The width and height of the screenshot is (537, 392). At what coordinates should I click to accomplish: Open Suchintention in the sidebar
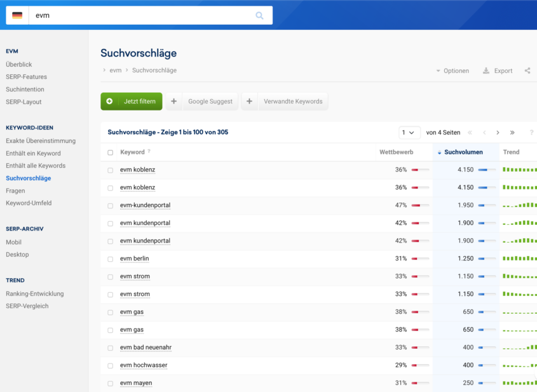(25, 90)
